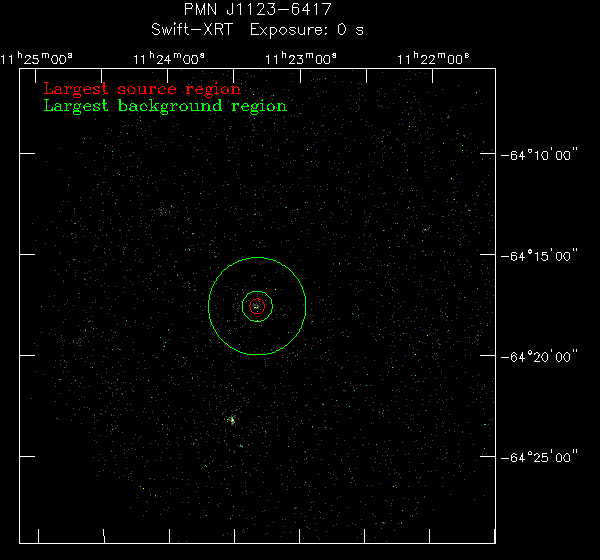
Task: Click the declination label -64°25'00"
Action: tap(539, 457)
